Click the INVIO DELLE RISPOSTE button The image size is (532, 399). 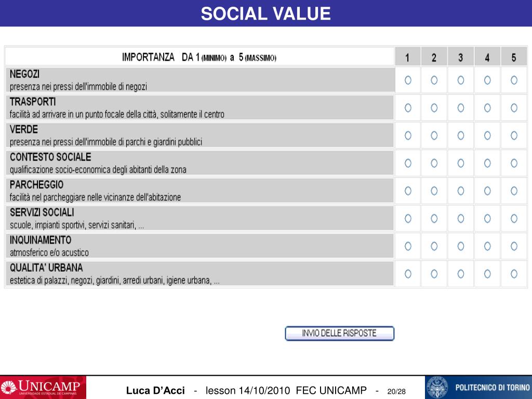tap(339, 333)
